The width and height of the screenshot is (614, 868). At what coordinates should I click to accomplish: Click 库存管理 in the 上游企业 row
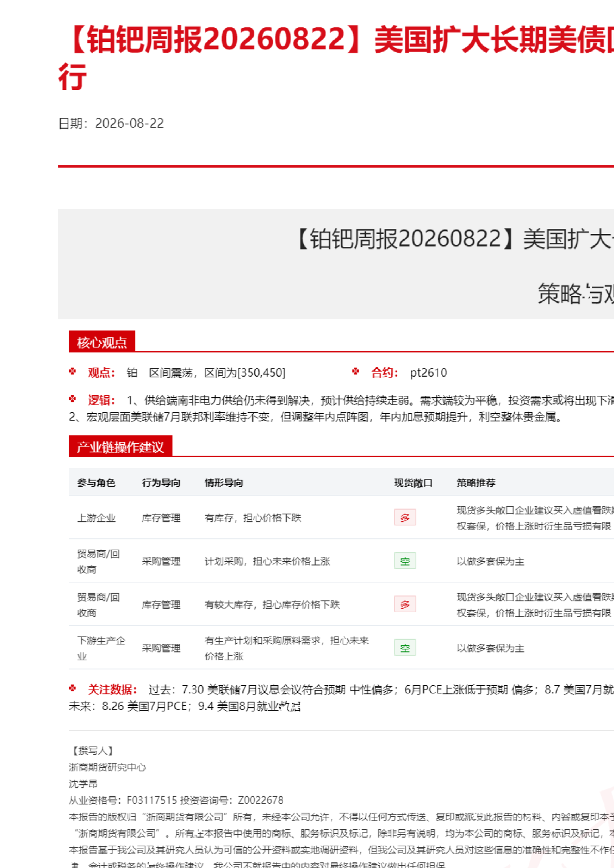coord(161,518)
